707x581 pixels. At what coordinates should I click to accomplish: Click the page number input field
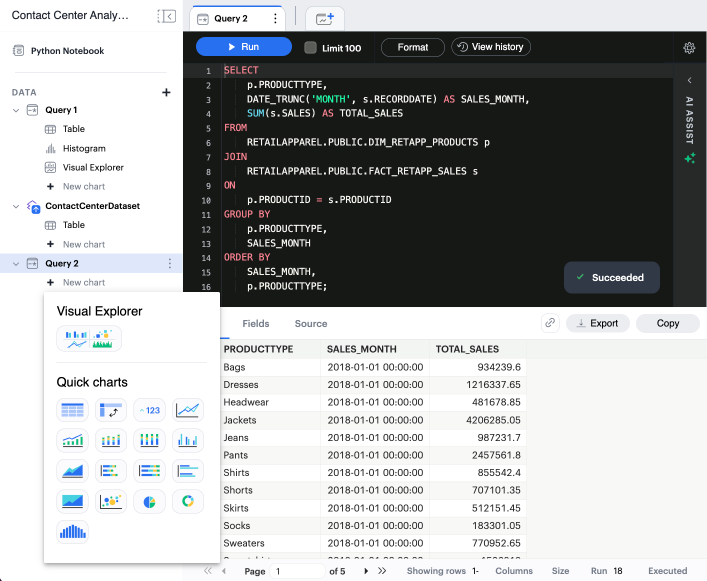(296, 571)
